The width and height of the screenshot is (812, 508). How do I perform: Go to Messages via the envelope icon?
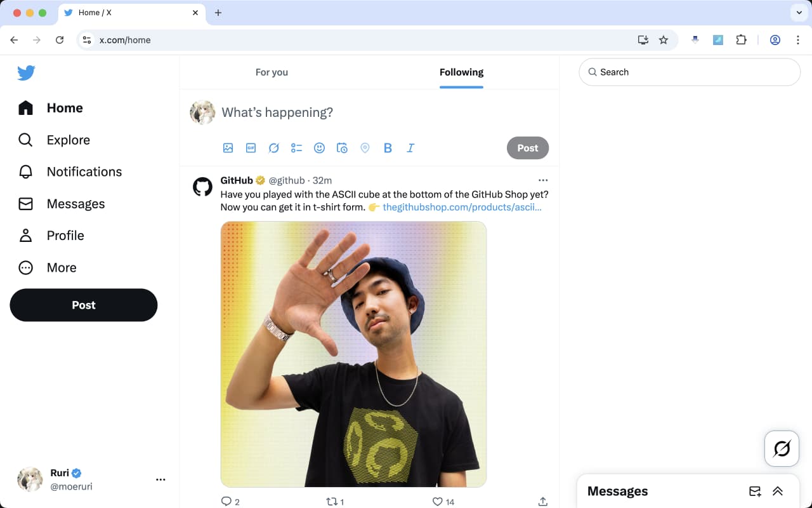click(x=75, y=203)
